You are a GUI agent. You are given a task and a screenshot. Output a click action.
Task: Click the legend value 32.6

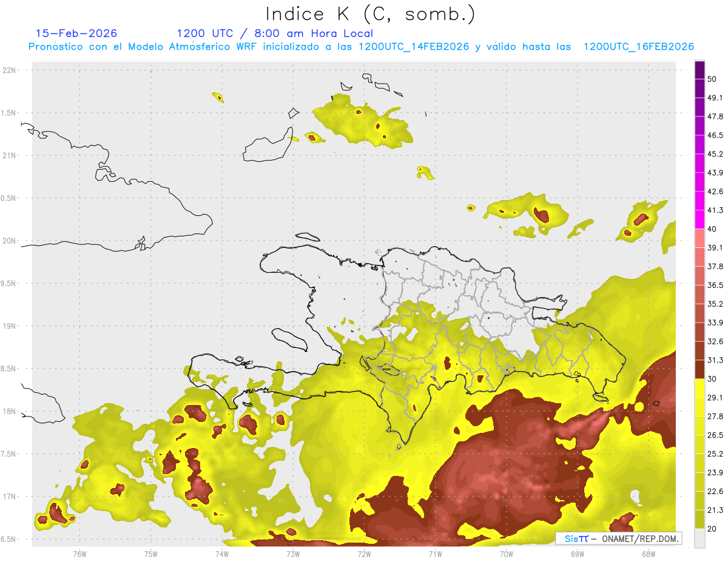715,341
